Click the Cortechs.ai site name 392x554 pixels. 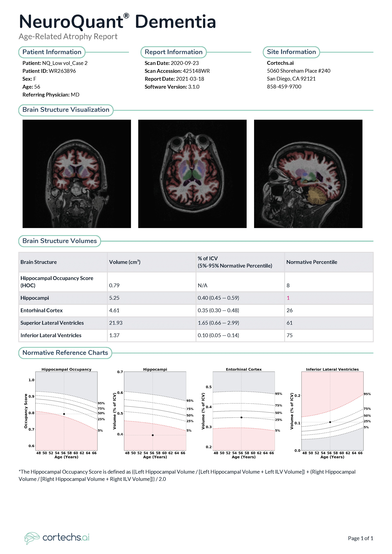click(x=280, y=63)
